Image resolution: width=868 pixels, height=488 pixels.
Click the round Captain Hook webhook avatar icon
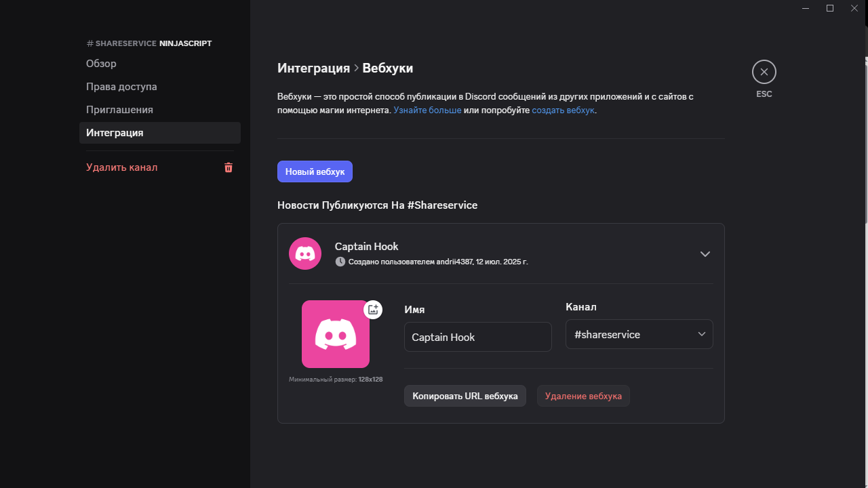coord(305,253)
